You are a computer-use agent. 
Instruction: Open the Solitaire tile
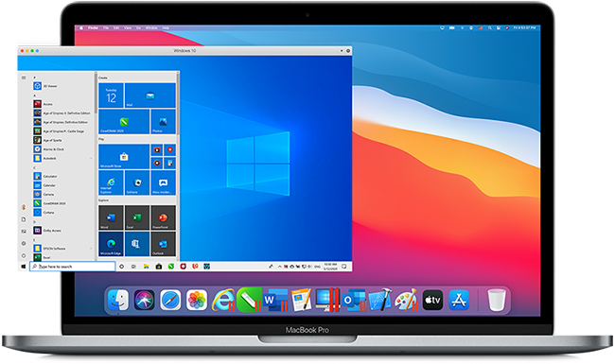point(137,182)
